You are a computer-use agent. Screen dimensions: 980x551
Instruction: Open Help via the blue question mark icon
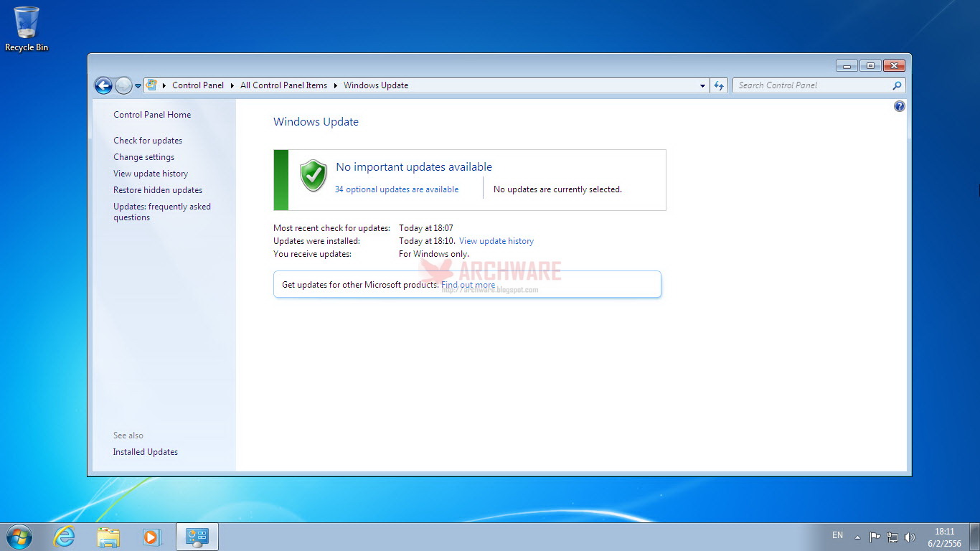[899, 105]
